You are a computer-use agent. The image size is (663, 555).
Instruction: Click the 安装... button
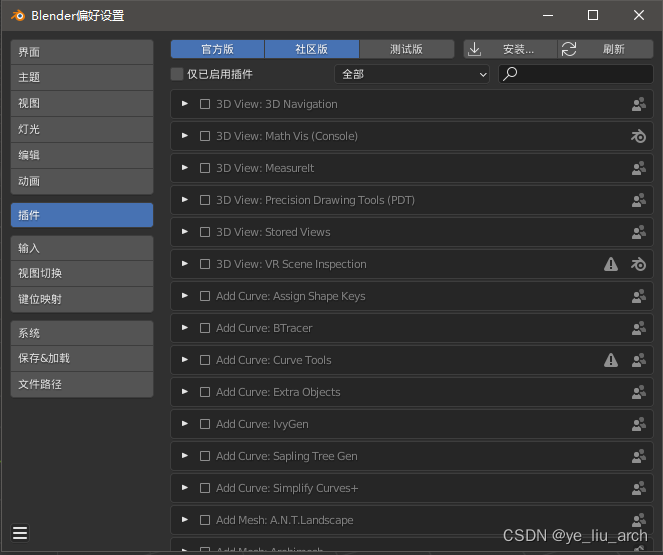pyautogui.click(x=510, y=49)
